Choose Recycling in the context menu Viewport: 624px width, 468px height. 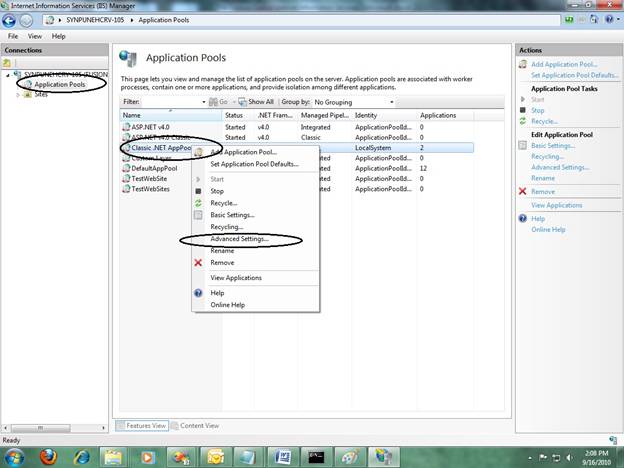click(x=226, y=227)
